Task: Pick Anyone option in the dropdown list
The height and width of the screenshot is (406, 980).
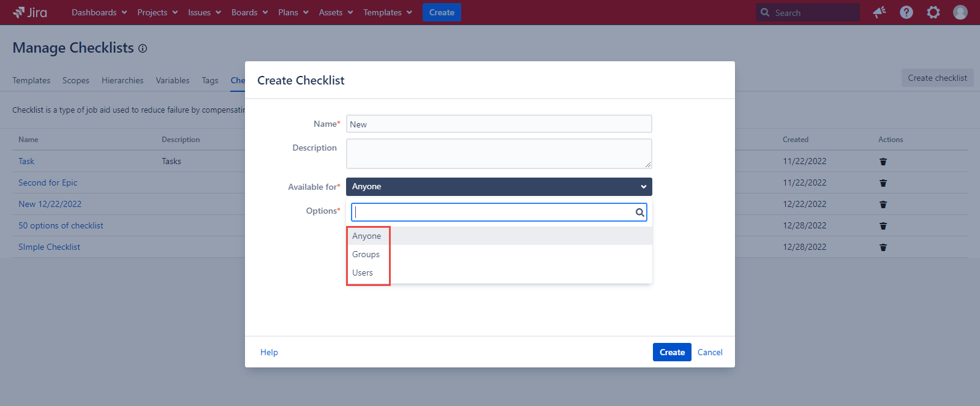Action: click(x=366, y=236)
